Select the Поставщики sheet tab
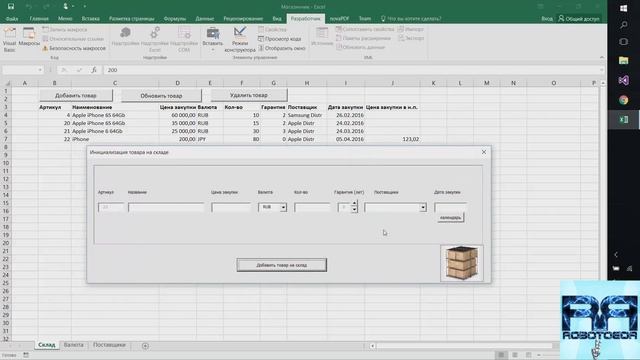 pyautogui.click(x=109, y=345)
